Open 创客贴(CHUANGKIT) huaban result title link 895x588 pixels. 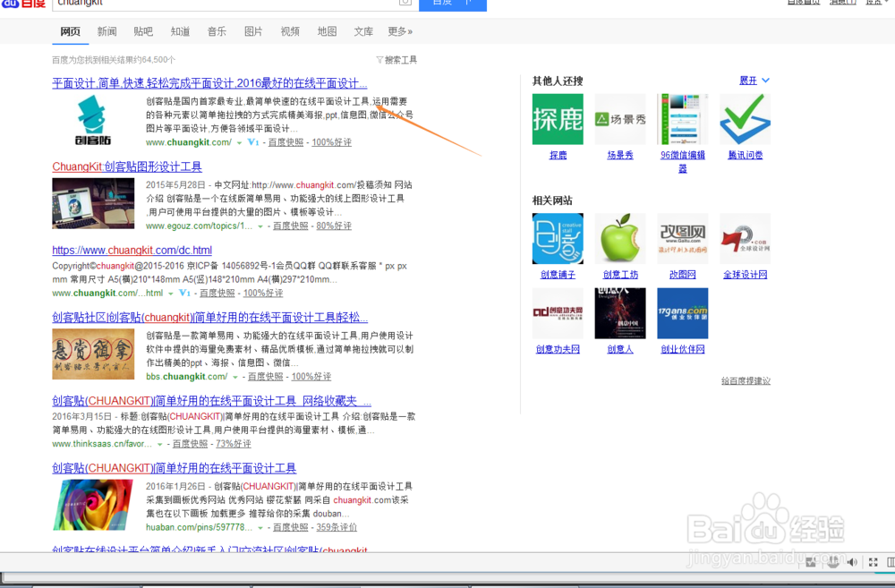point(175,468)
